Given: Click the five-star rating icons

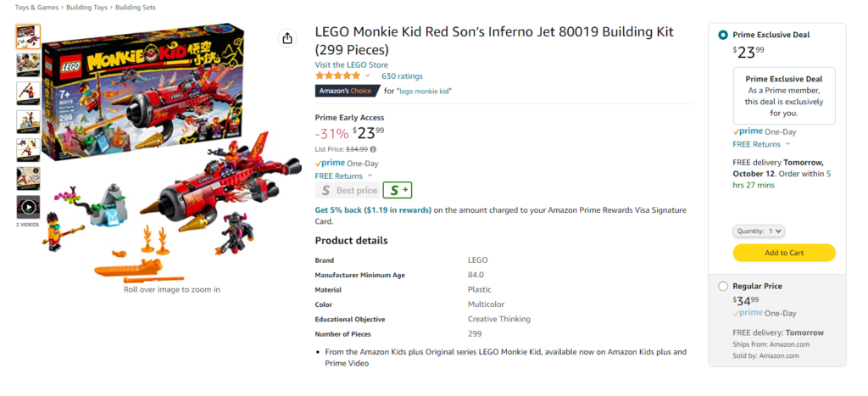Looking at the screenshot, I should 337,75.
